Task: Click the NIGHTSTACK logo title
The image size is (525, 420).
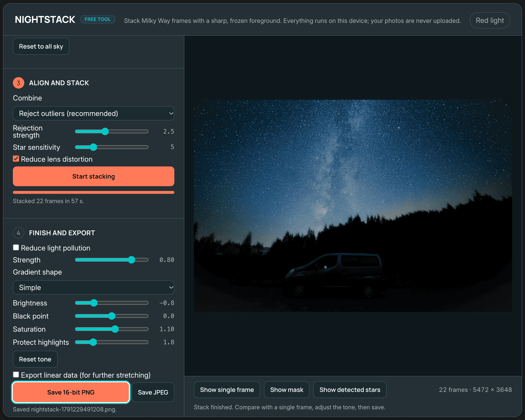Action: (x=45, y=20)
